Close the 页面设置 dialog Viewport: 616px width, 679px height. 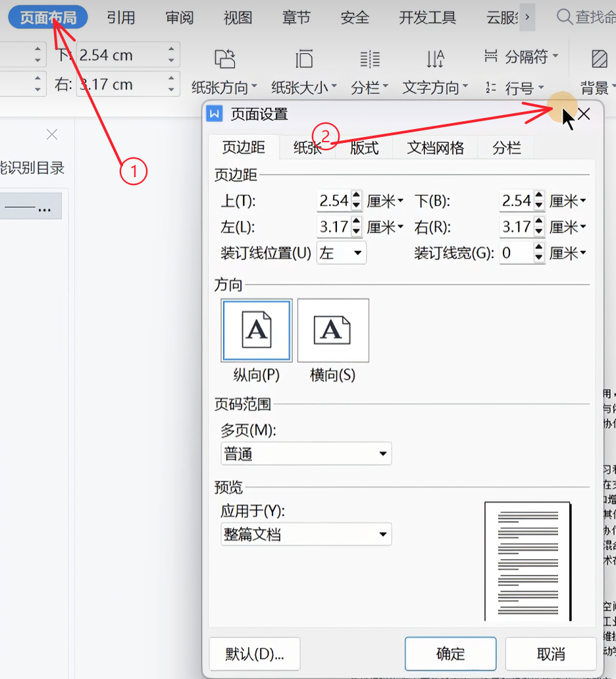click(584, 115)
